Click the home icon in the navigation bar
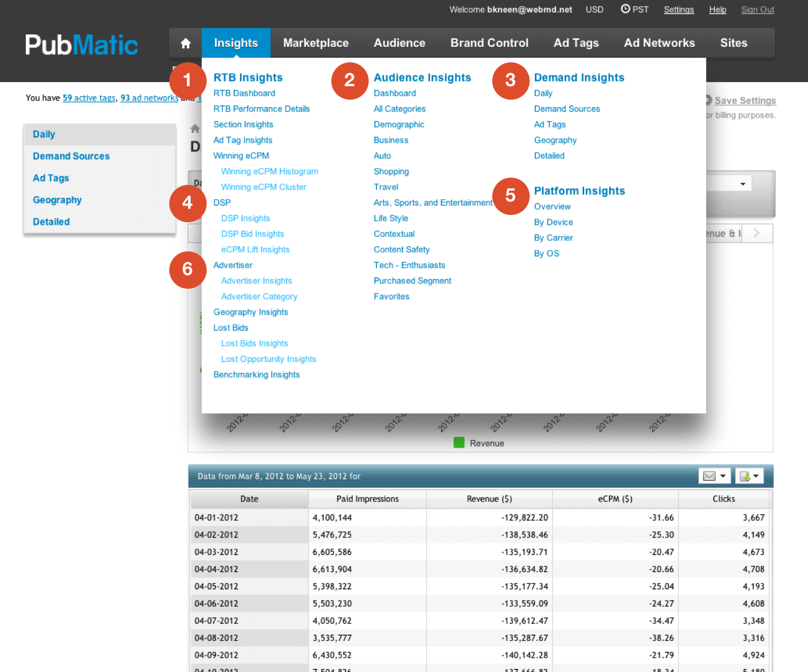Image resolution: width=808 pixels, height=672 pixels. pyautogui.click(x=185, y=43)
